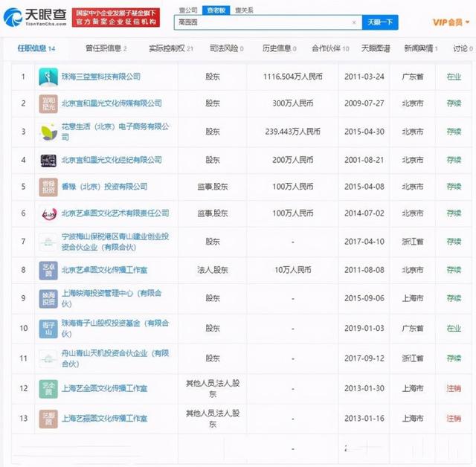The width and height of the screenshot is (476, 467).
Task: Open 上海艺全圆文化传播工作室 link
Action: coord(104,388)
